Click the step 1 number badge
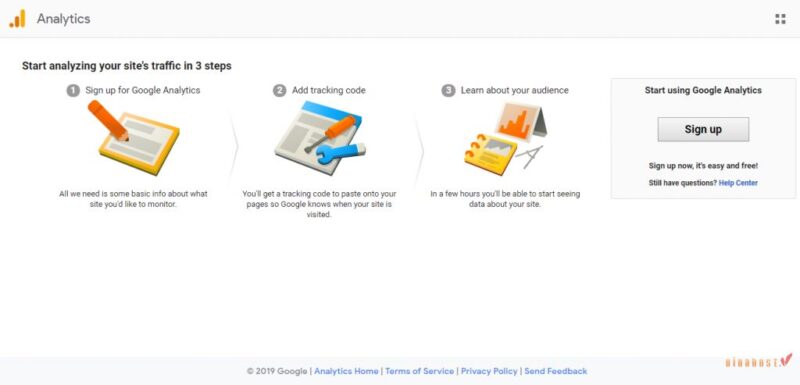 point(73,91)
